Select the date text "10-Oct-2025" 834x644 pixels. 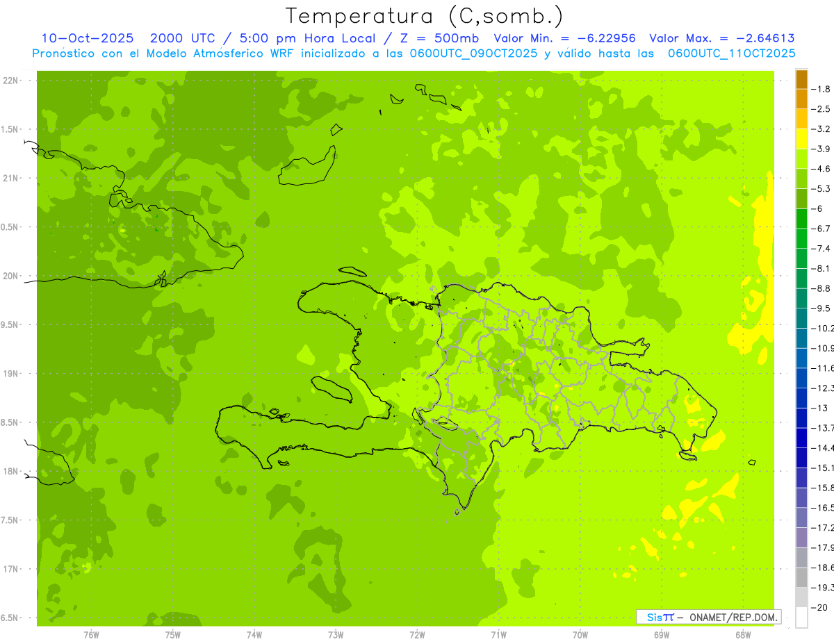(88, 38)
